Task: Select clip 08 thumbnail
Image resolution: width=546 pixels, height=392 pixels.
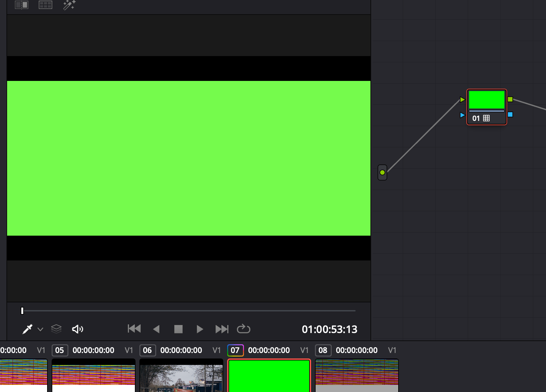Action: [357, 376]
